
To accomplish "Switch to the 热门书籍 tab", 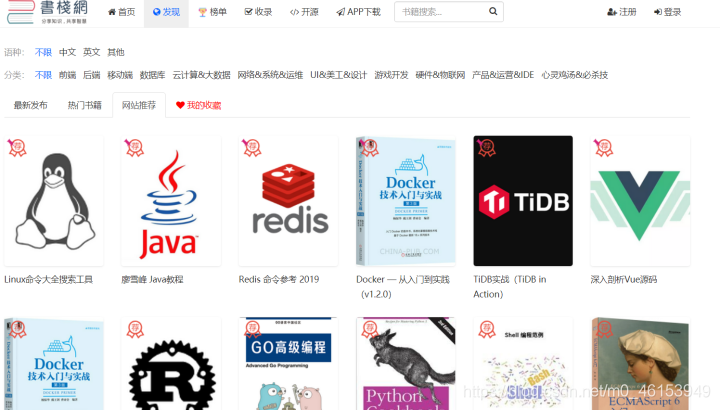I will 84,105.
